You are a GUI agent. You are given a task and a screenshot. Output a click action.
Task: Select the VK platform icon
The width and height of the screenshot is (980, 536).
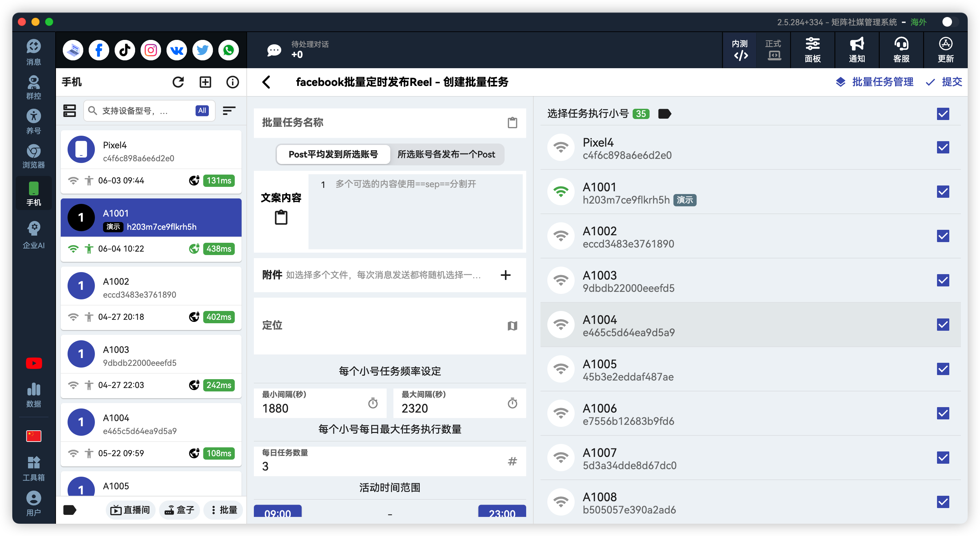176,50
